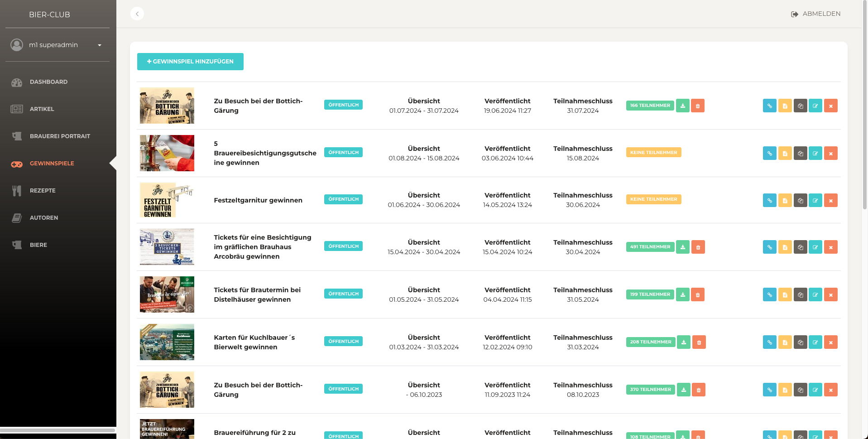Open yellow document icon for first Bottich-Gärung contest

click(785, 106)
